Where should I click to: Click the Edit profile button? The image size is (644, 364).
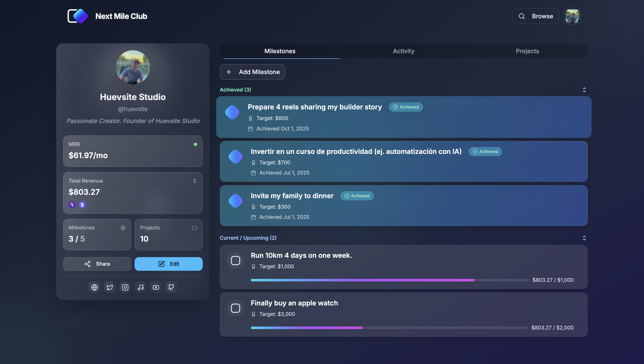point(169,264)
